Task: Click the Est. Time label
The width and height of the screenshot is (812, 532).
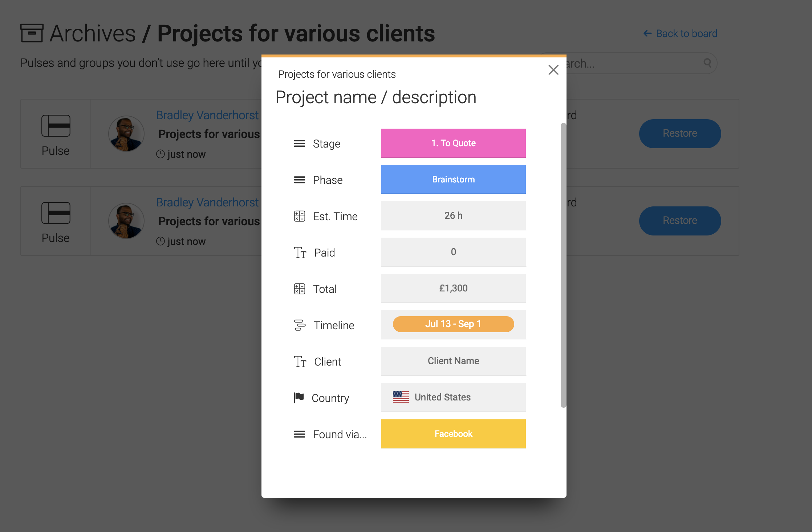Action: click(335, 216)
